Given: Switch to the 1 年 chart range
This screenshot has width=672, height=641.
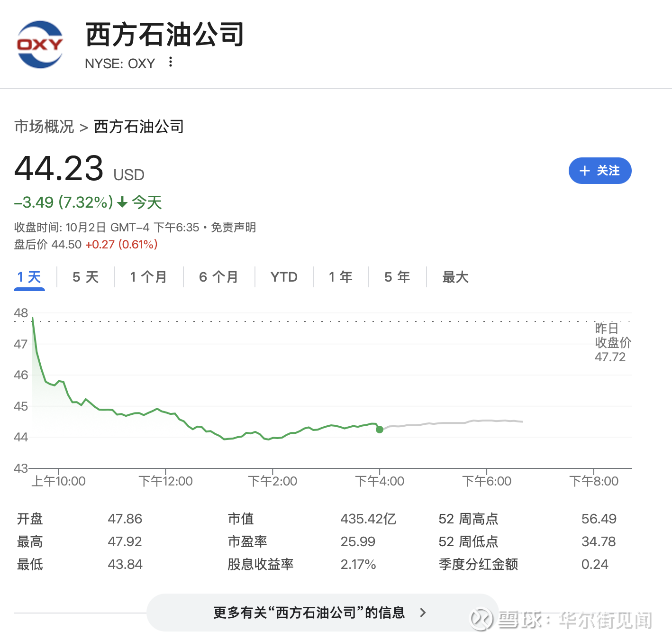Looking at the screenshot, I should pyautogui.click(x=341, y=277).
